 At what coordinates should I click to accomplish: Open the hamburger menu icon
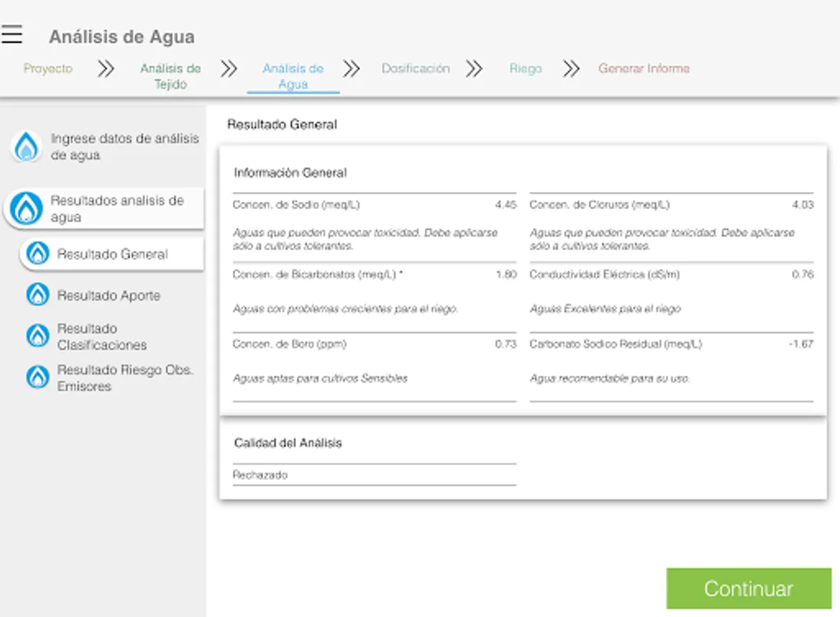[12, 34]
